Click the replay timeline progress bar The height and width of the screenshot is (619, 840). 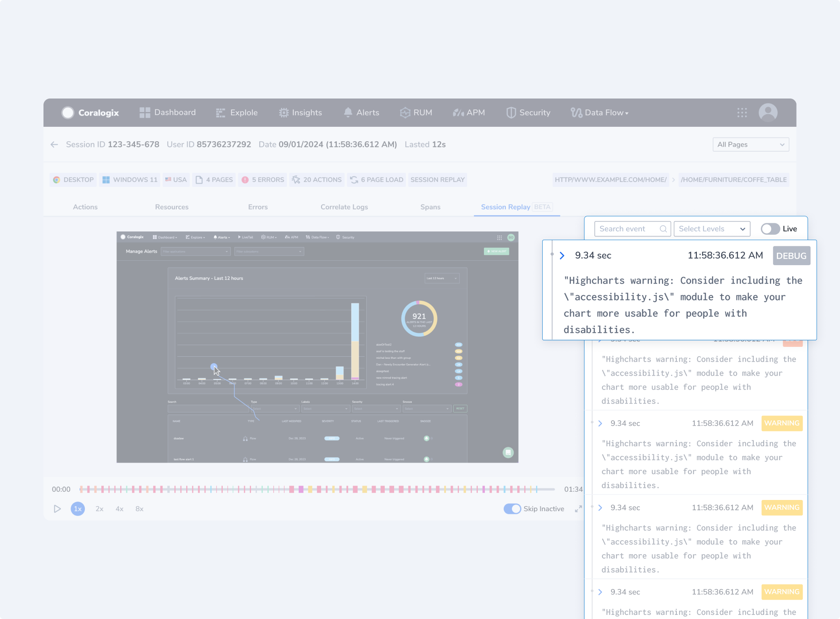coord(317,489)
